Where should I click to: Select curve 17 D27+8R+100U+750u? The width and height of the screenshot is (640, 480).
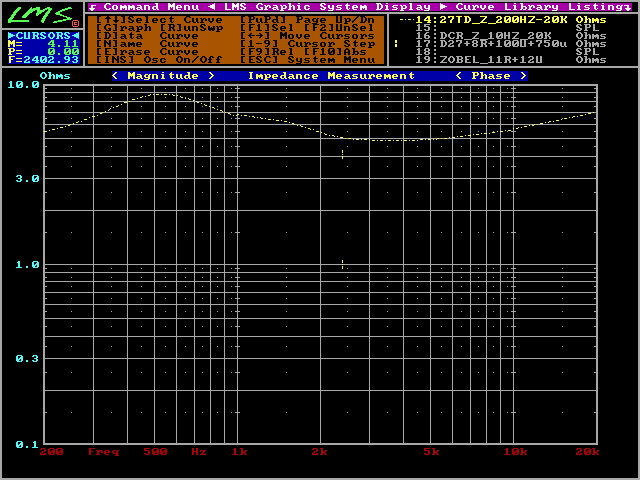pos(511,44)
